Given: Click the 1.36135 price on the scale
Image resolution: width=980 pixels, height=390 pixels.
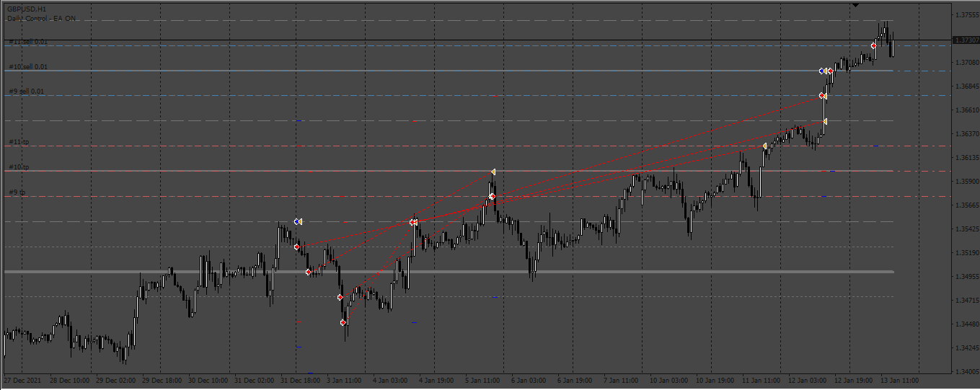Looking at the screenshot, I should tap(966, 158).
